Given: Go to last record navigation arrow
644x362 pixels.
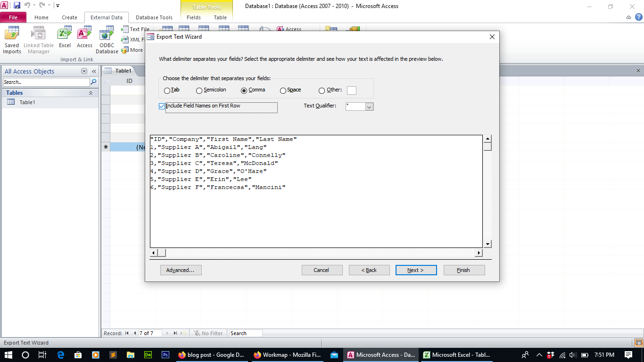Looking at the screenshot, I should 175,333.
